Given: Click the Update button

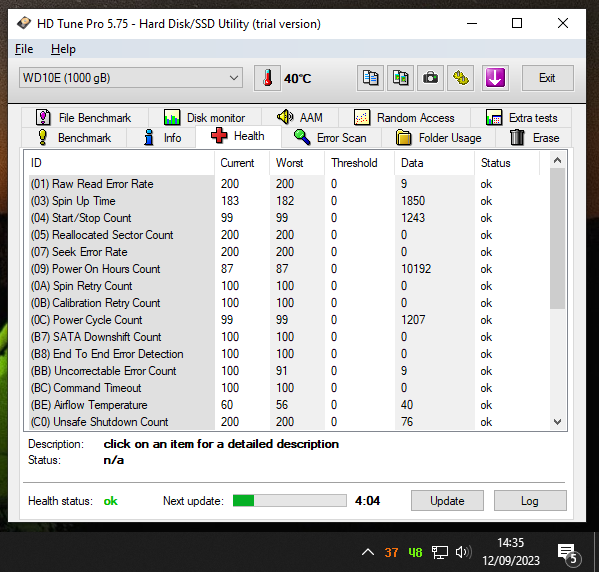Looking at the screenshot, I should pos(447,501).
